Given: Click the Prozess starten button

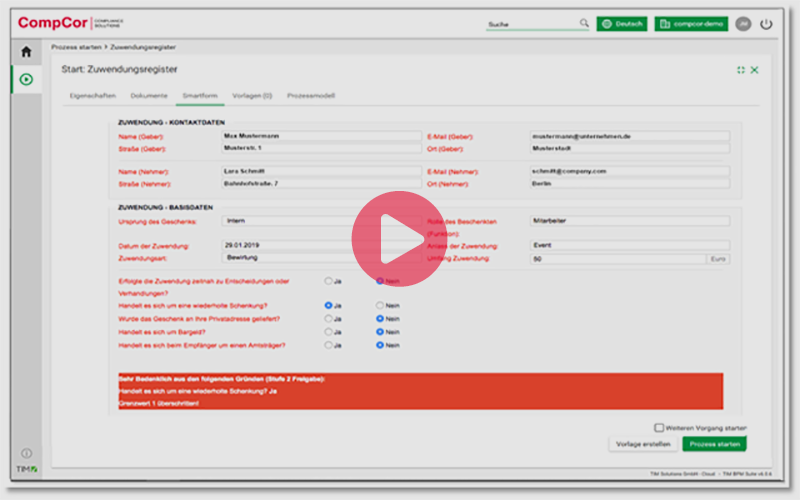Looking at the screenshot, I should 714,443.
